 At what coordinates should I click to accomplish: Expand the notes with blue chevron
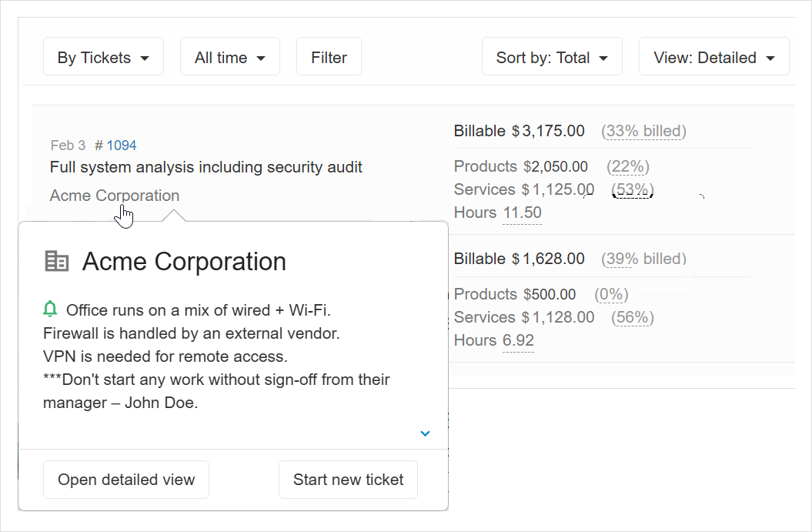pyautogui.click(x=425, y=433)
